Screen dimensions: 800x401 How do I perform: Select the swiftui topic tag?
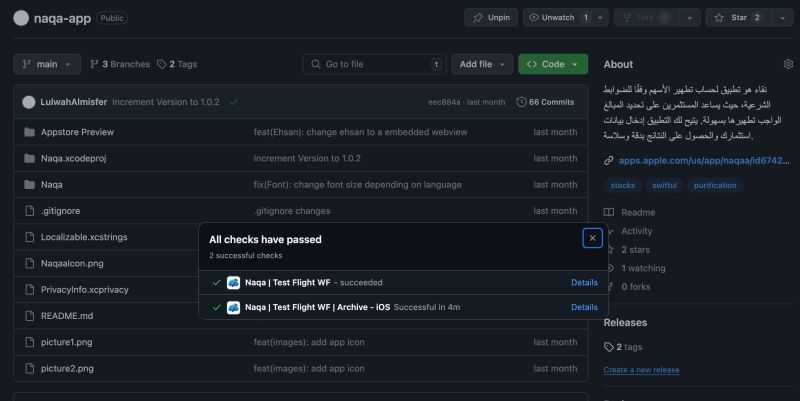664,185
